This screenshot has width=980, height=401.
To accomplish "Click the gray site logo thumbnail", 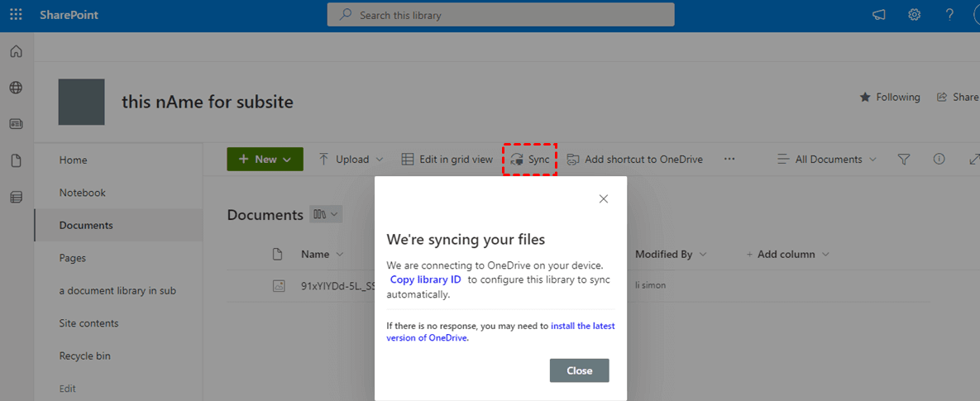I will pyautogui.click(x=81, y=102).
